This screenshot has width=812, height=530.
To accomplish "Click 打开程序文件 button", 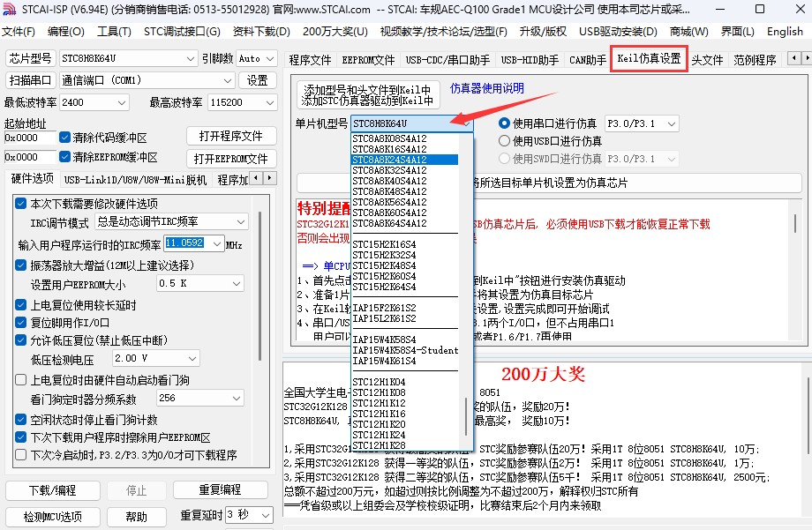I will (231, 136).
